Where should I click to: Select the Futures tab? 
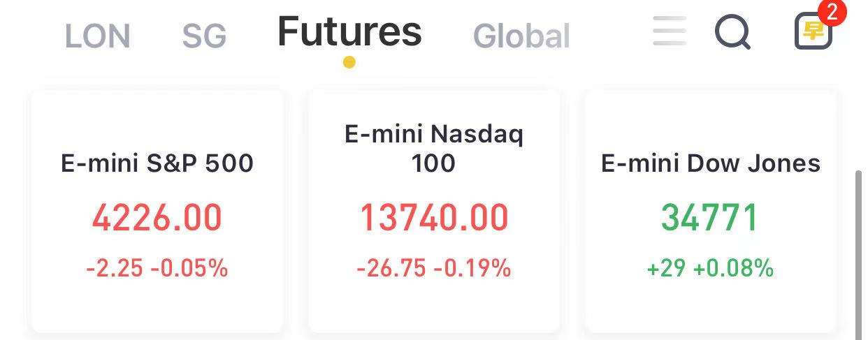(349, 31)
